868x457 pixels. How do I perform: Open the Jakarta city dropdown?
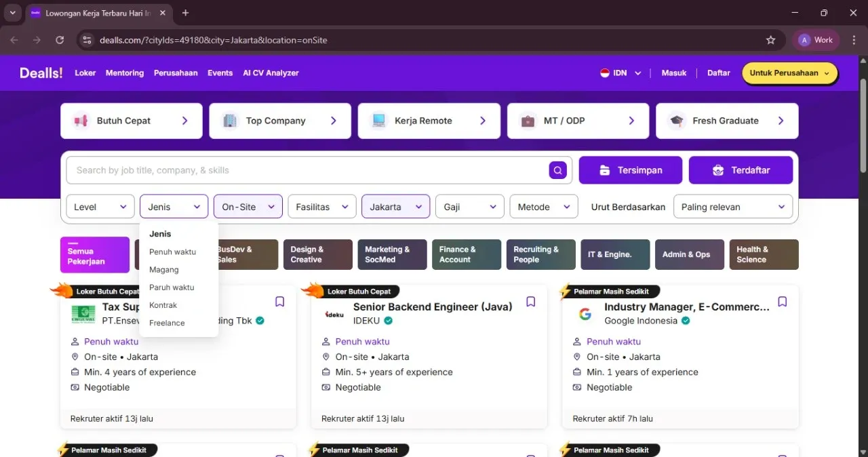coord(396,207)
